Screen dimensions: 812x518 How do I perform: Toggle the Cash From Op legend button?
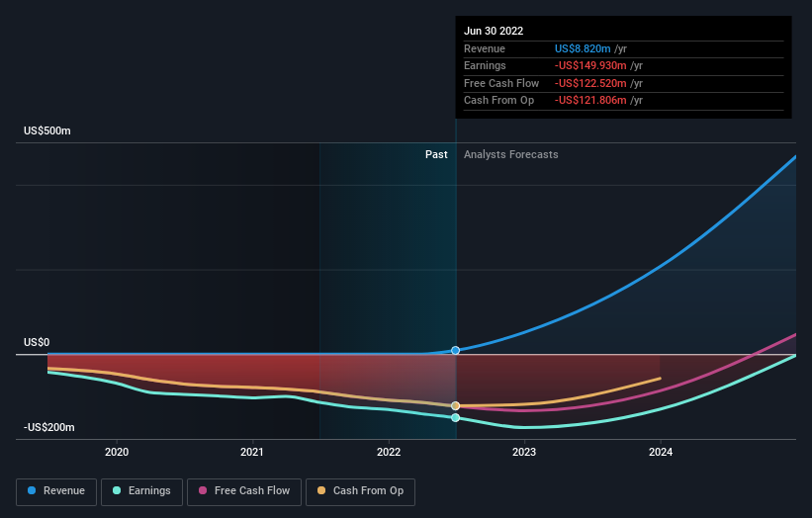[x=360, y=491]
